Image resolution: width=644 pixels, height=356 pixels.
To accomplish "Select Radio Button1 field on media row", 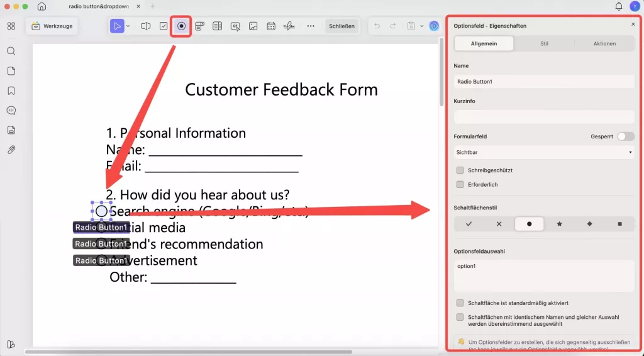I will coord(101,227).
